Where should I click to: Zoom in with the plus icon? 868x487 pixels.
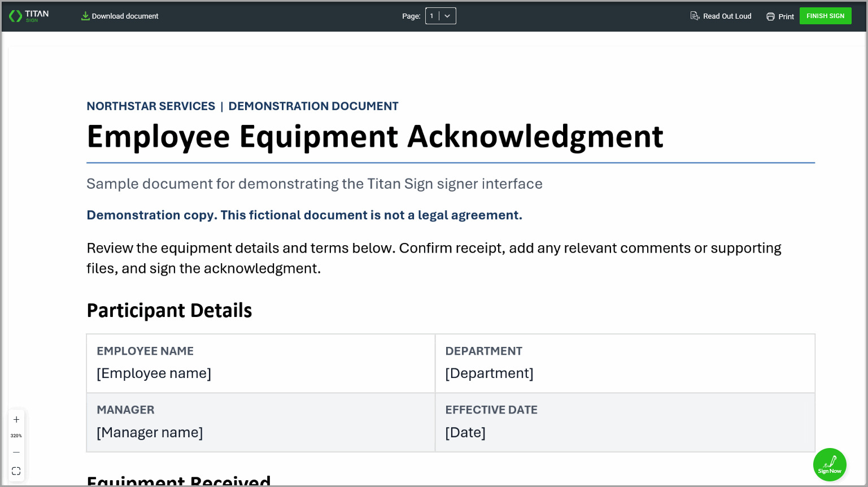(16, 419)
